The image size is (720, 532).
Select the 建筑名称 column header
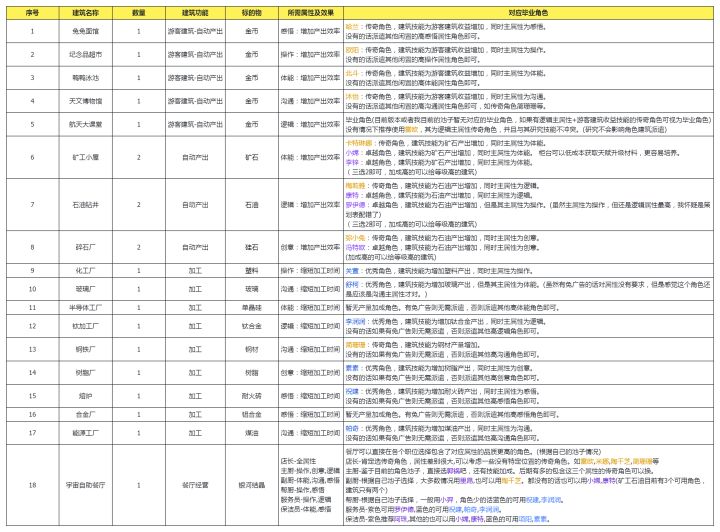click(85, 13)
